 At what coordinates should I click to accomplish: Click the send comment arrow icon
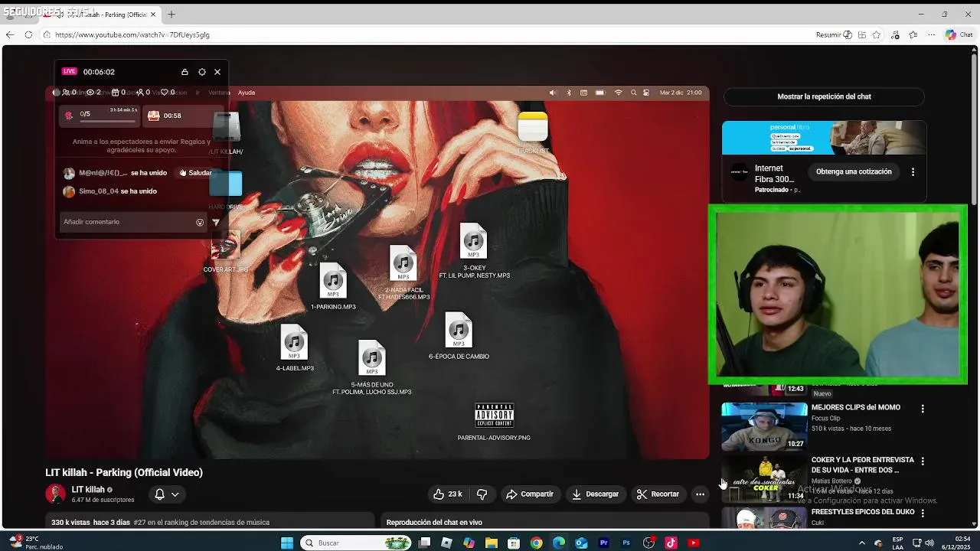tap(216, 223)
